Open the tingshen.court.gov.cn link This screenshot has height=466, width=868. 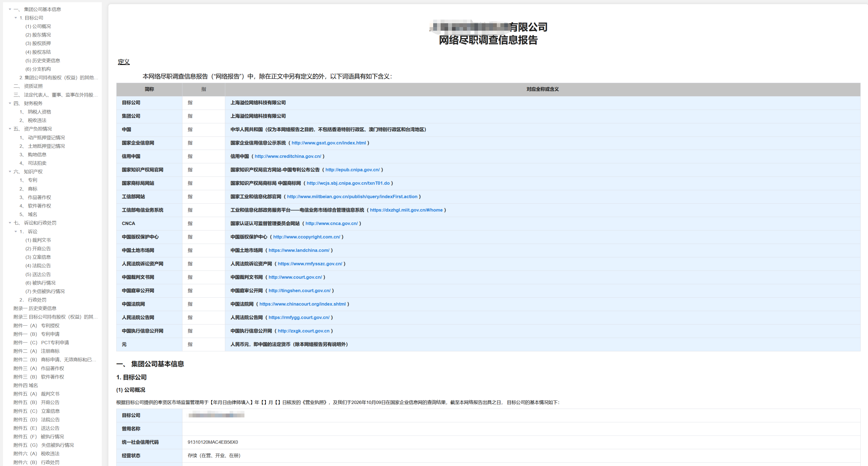click(300, 291)
